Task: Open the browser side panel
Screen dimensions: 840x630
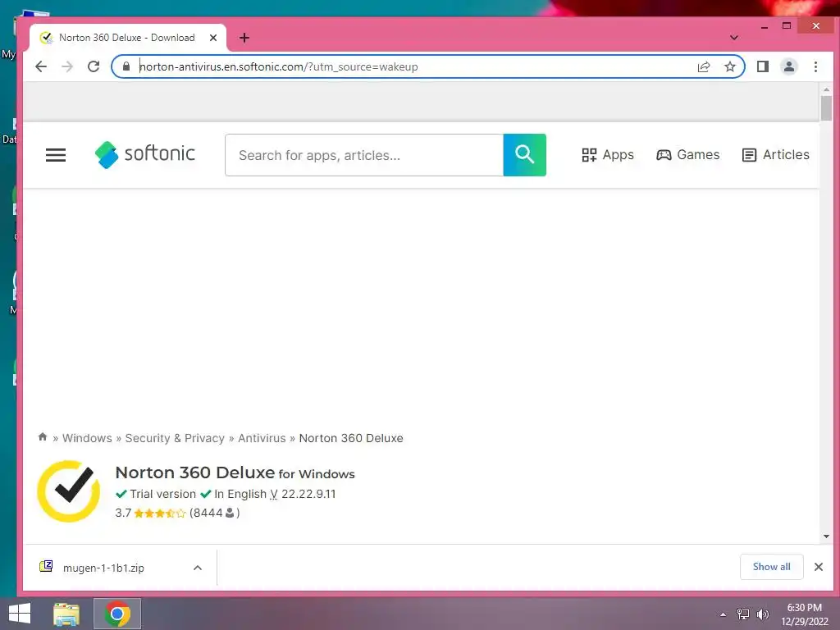Action: click(763, 66)
